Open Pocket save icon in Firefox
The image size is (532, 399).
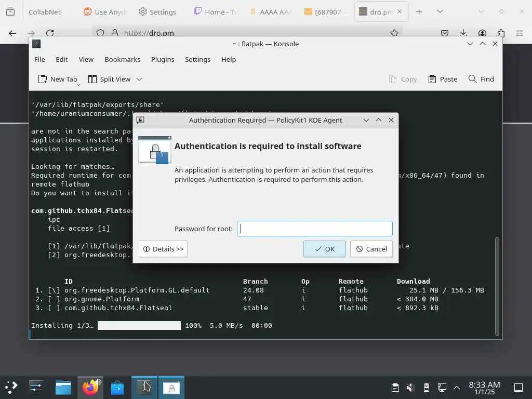[445, 33]
